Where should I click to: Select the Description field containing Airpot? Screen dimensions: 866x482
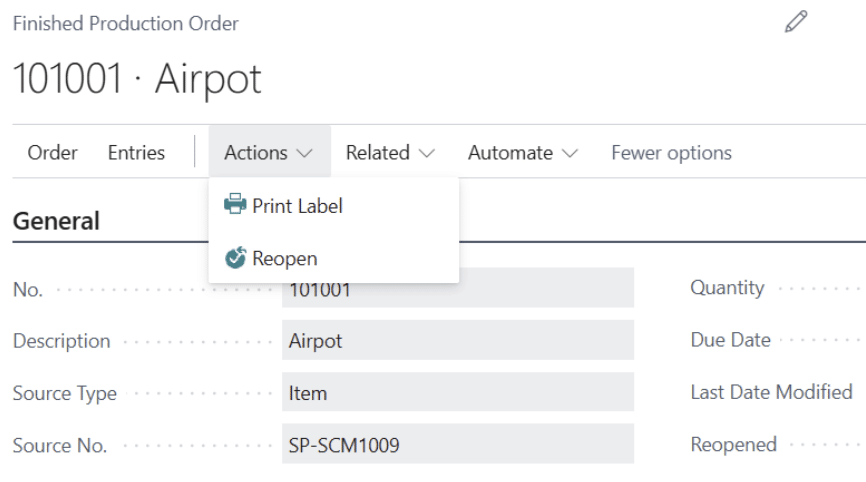(x=457, y=340)
